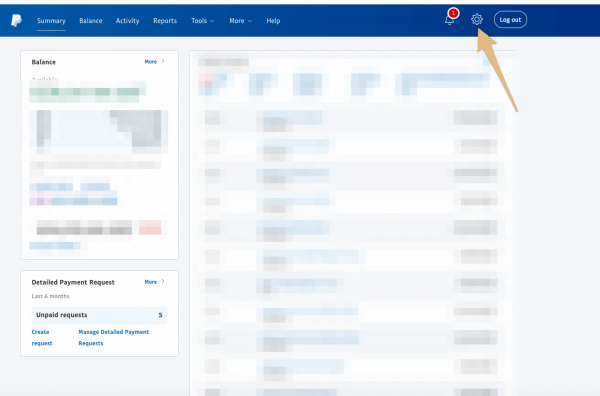Open the Help page
Image resolution: width=600 pixels, height=396 pixels.
pyautogui.click(x=273, y=21)
